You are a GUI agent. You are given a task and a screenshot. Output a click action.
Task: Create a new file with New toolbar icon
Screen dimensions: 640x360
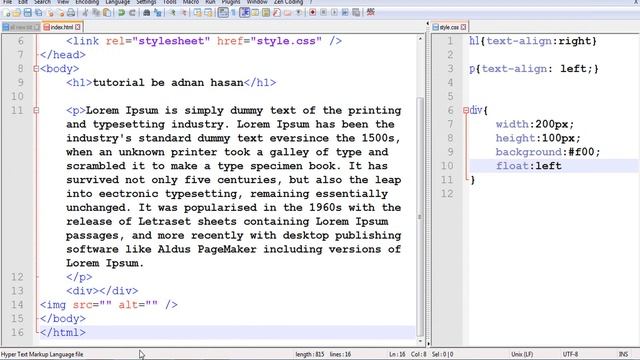pyautogui.click(x=7, y=13)
